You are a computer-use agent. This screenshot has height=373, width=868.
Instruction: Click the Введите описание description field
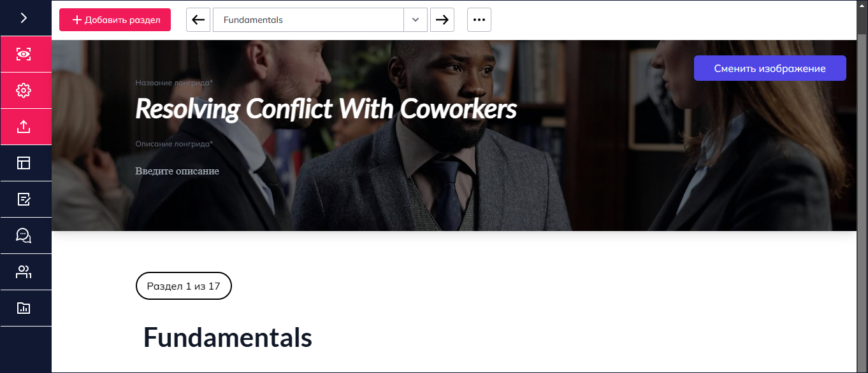[177, 171]
